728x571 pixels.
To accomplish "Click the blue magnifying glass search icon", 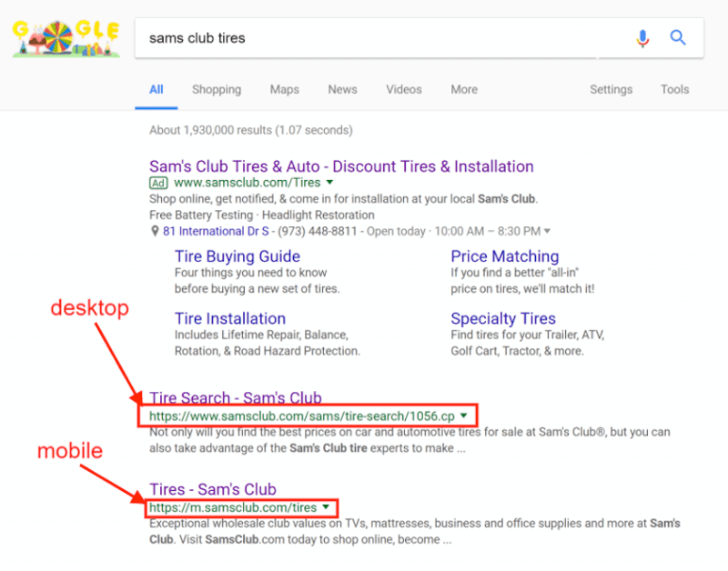I will (x=678, y=37).
